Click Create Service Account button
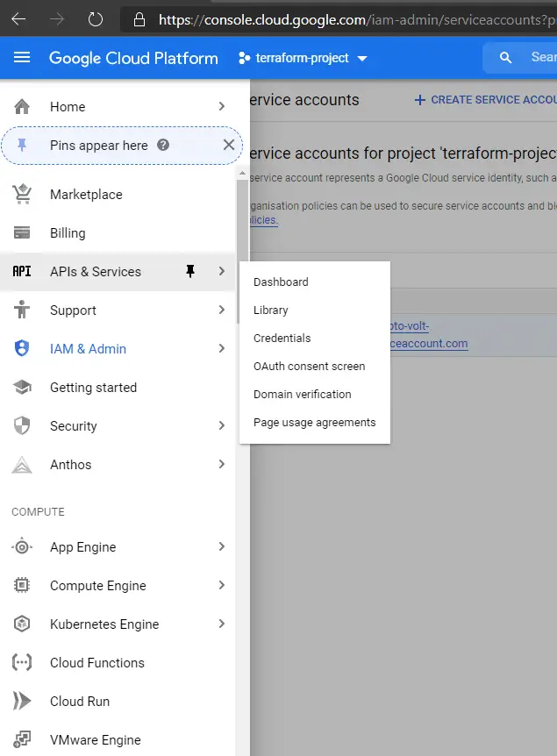 (x=485, y=100)
